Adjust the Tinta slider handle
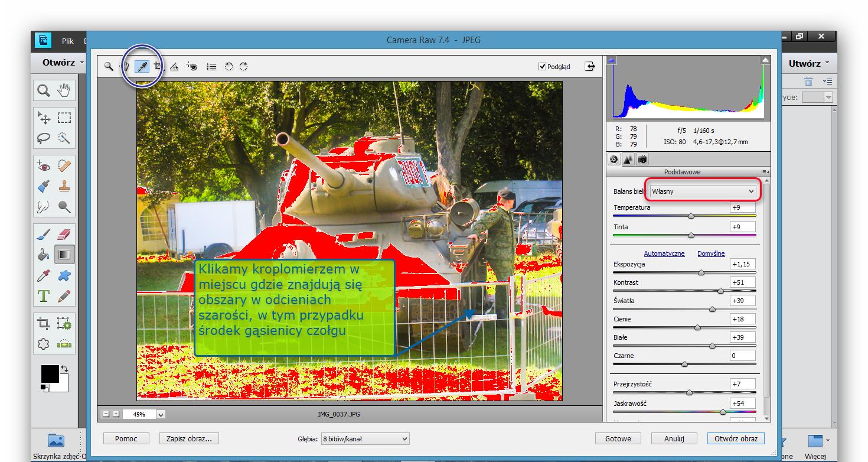Screen dimensions: 868x462 (x=691, y=235)
